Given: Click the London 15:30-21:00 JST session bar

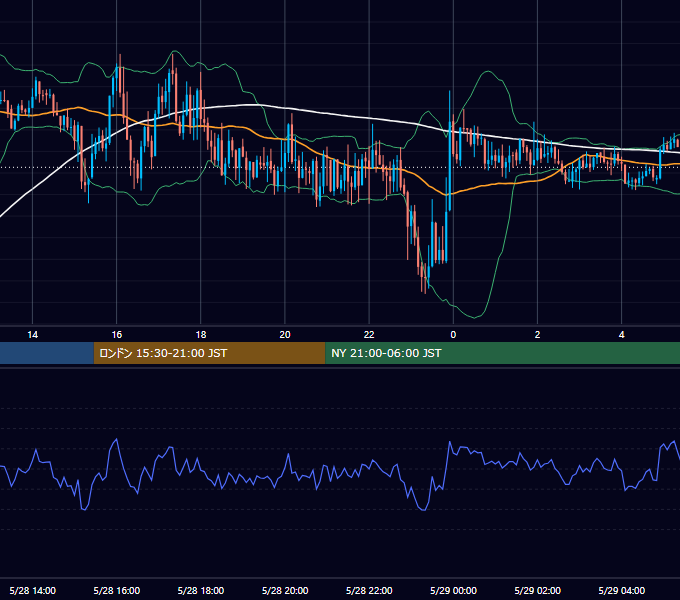Looking at the screenshot, I should click(x=209, y=353).
